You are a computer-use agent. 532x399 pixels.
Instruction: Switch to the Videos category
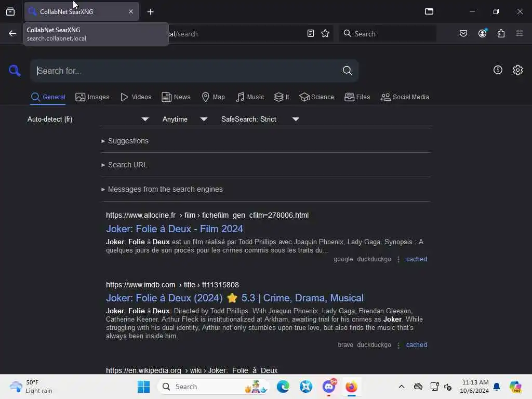(x=136, y=97)
